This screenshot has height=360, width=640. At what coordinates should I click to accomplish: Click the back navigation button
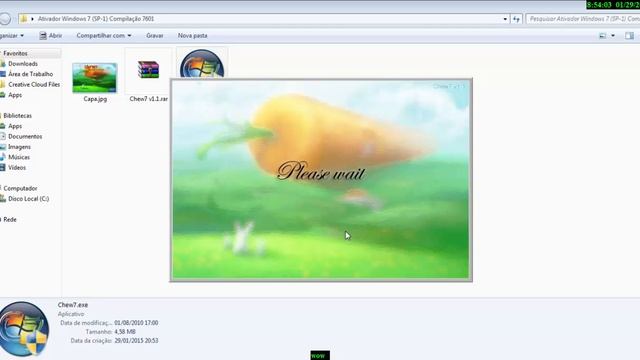(x=5, y=19)
